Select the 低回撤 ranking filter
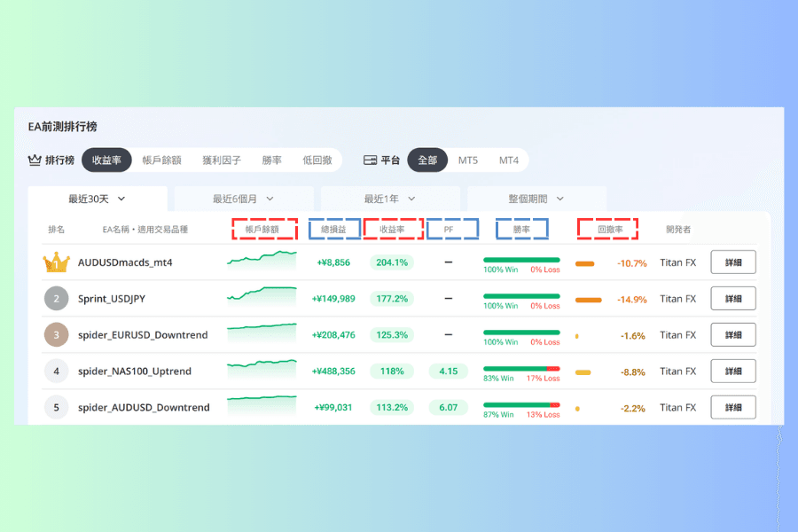Viewport: 798px width, 532px height. 317,160
